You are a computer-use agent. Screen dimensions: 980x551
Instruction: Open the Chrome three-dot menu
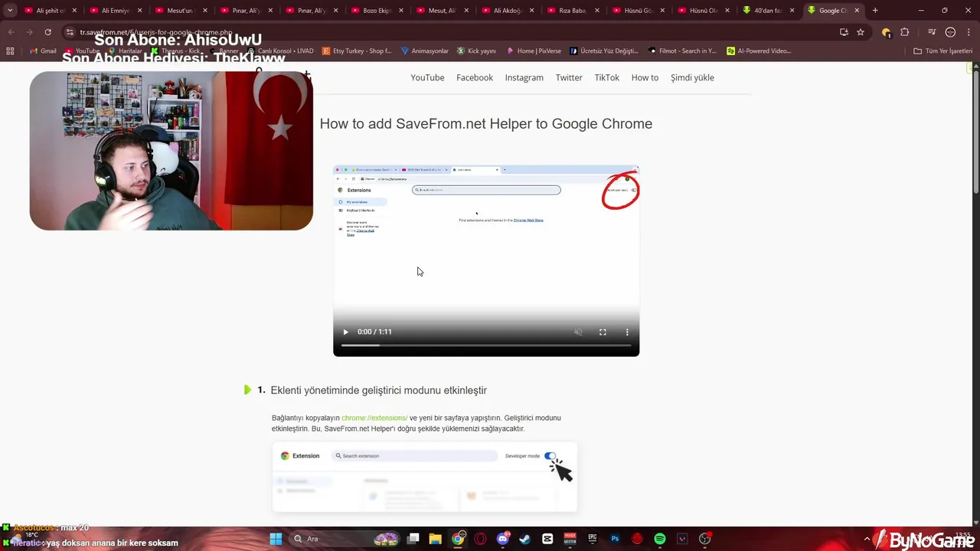[x=969, y=32]
